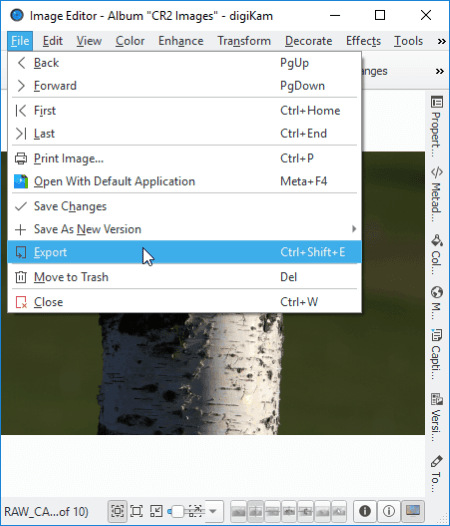Select Move to Trash menu entry

[x=185, y=277]
